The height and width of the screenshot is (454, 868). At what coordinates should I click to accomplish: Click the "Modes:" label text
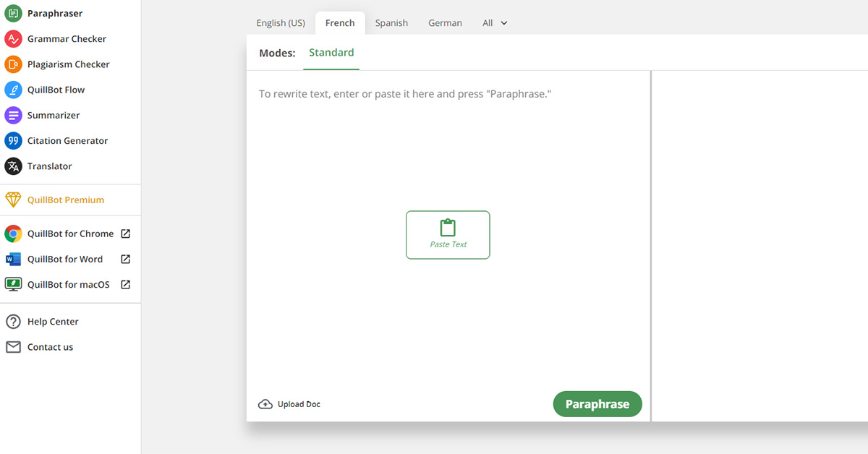pos(277,53)
